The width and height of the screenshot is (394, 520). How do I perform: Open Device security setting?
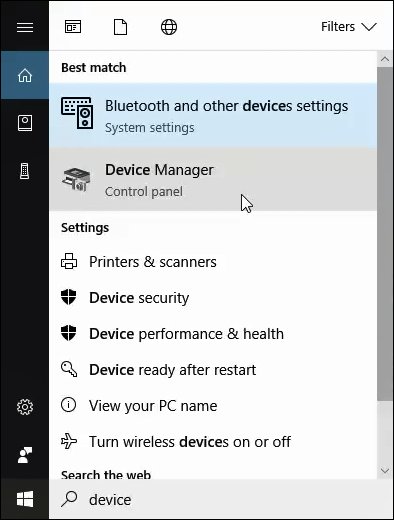coord(213,298)
